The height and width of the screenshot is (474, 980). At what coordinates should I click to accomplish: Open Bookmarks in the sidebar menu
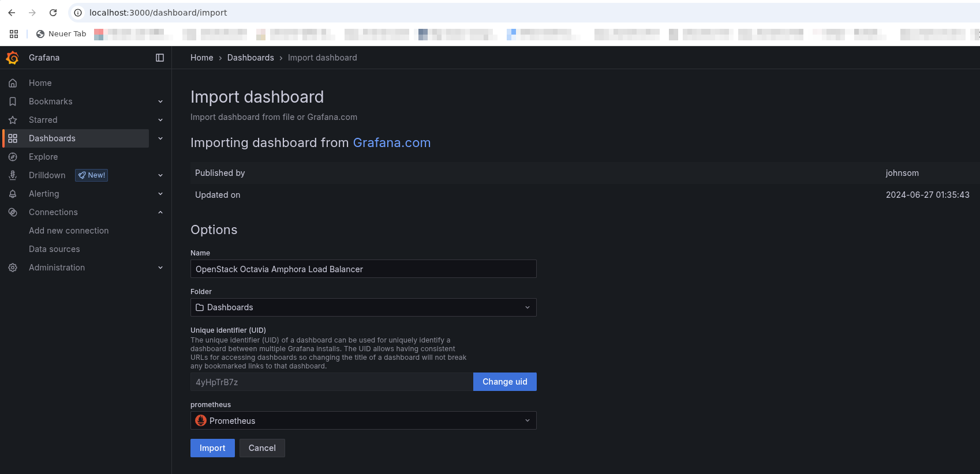pos(51,101)
